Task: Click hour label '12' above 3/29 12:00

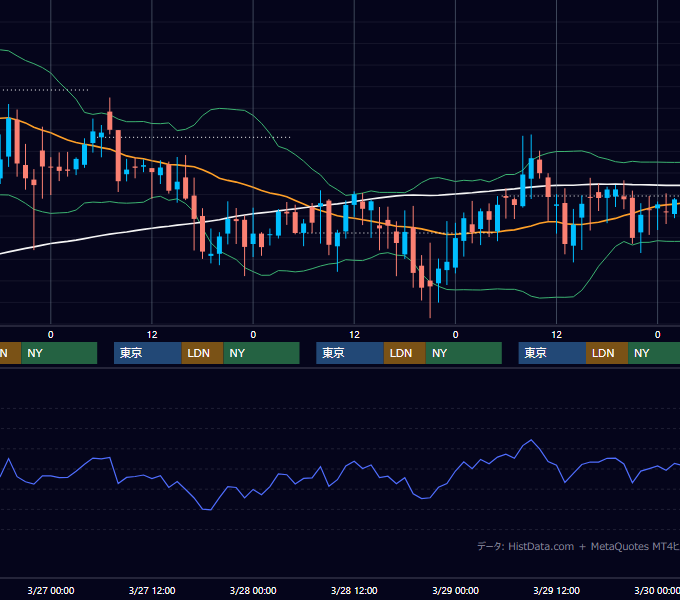Action: point(556,335)
